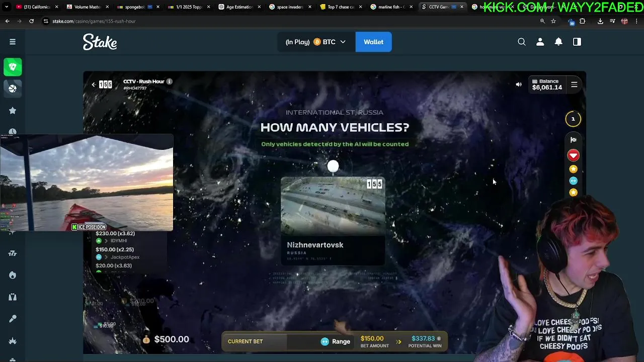This screenshot has width=644, height=362.
Task: Click the $150.00 bet amount
Action: tap(372, 338)
